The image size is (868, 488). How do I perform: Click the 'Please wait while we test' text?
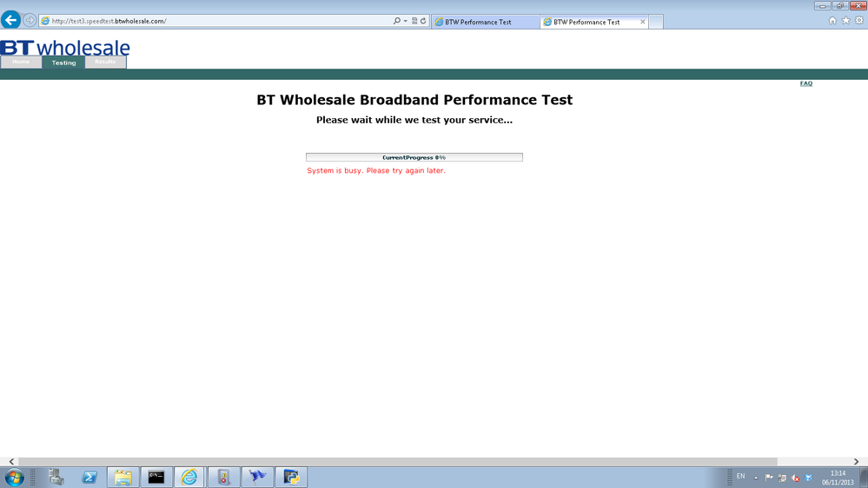[x=414, y=120]
